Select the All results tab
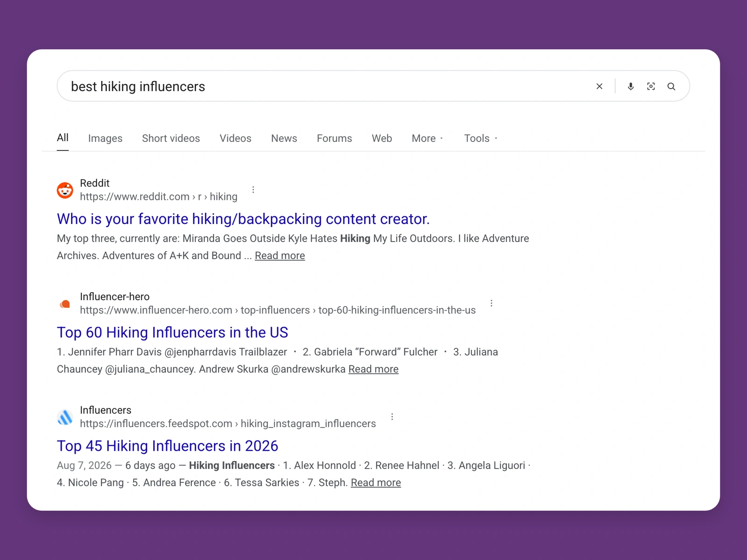Viewport: 747px width, 560px height. (x=63, y=138)
